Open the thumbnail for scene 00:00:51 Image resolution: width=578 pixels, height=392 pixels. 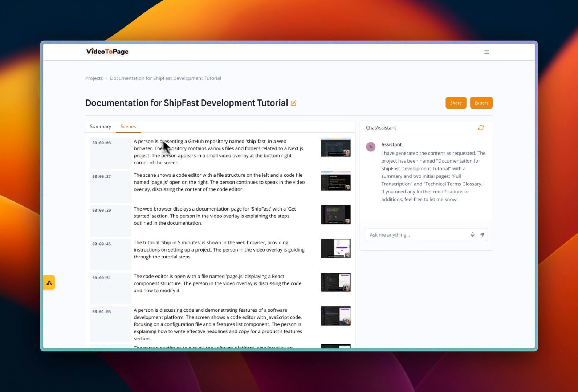click(336, 282)
